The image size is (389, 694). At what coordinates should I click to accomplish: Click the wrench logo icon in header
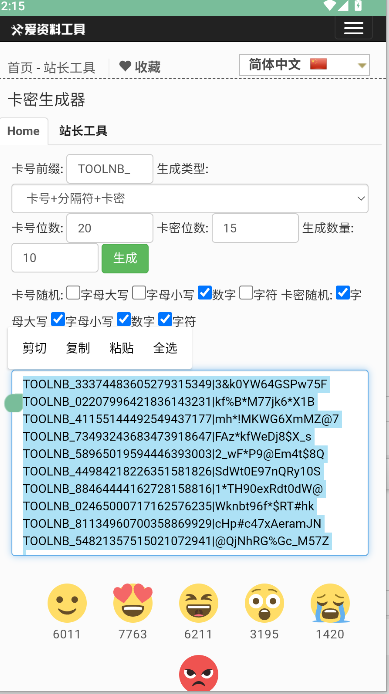[x=16, y=30]
